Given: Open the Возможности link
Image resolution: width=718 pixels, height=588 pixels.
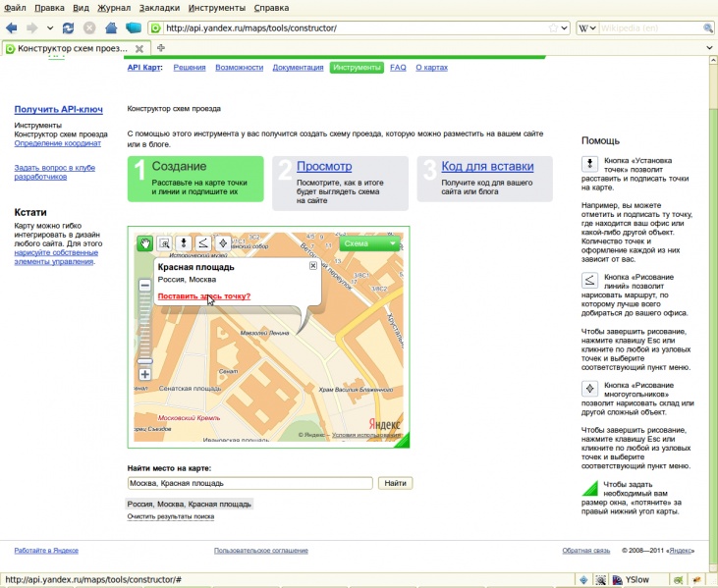Looking at the screenshot, I should click(x=239, y=68).
